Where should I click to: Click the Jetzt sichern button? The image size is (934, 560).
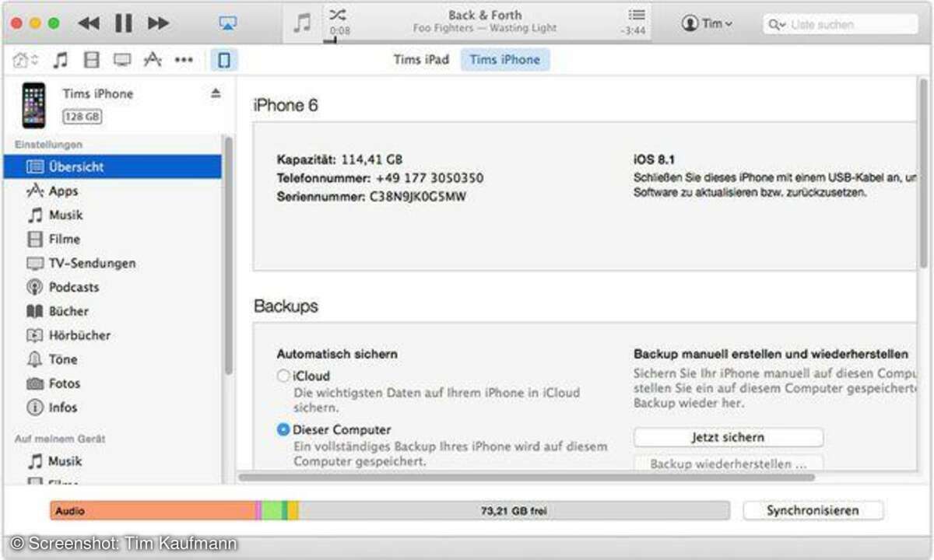point(729,437)
